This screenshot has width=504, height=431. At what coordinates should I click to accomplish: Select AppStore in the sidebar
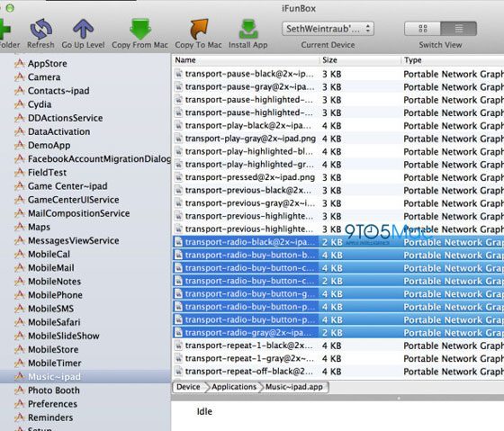click(x=47, y=64)
